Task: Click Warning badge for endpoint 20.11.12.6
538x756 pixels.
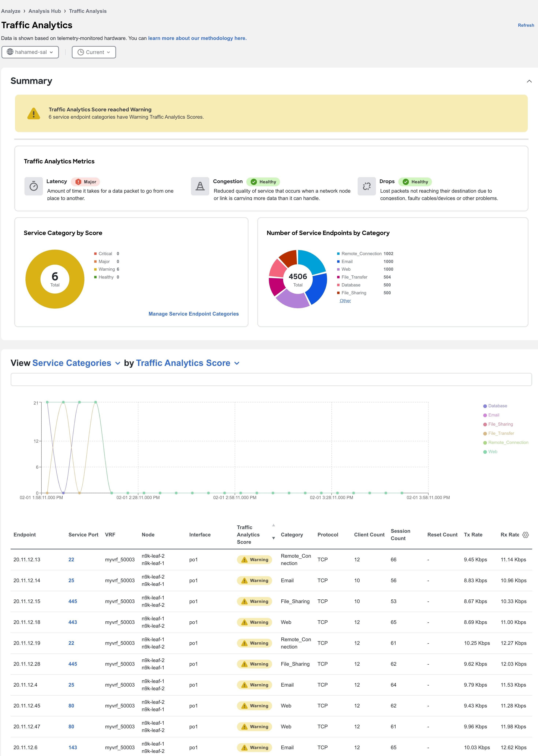Action: 254,747
